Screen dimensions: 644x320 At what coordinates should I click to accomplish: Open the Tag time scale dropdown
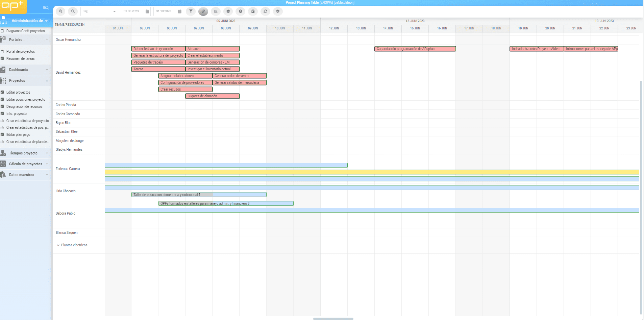point(100,11)
